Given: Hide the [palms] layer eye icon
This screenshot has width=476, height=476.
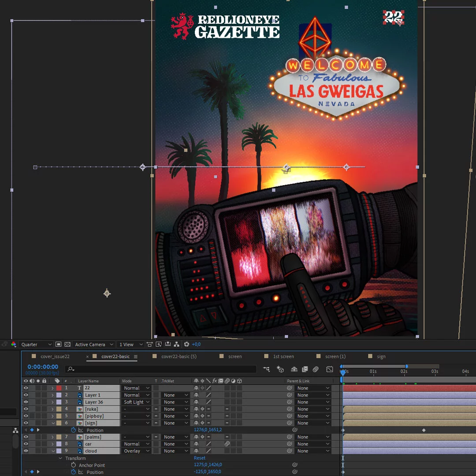Looking at the screenshot, I should point(26,437).
